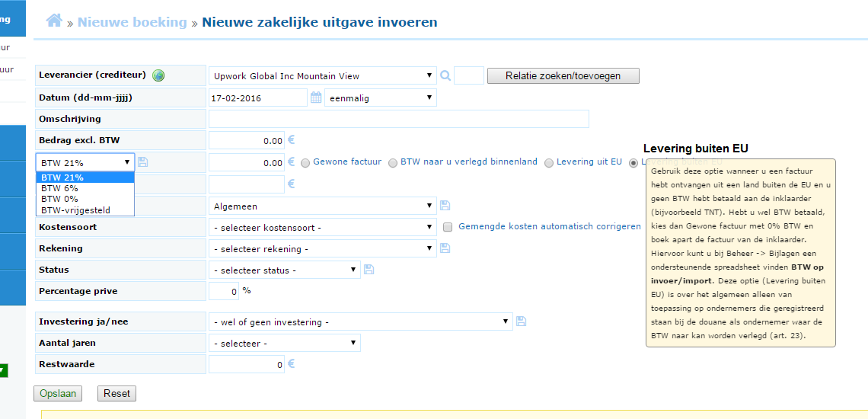The height and width of the screenshot is (419, 868).
Task: Click the disk icon beside the Rekening dropdown
Action: tap(445, 248)
